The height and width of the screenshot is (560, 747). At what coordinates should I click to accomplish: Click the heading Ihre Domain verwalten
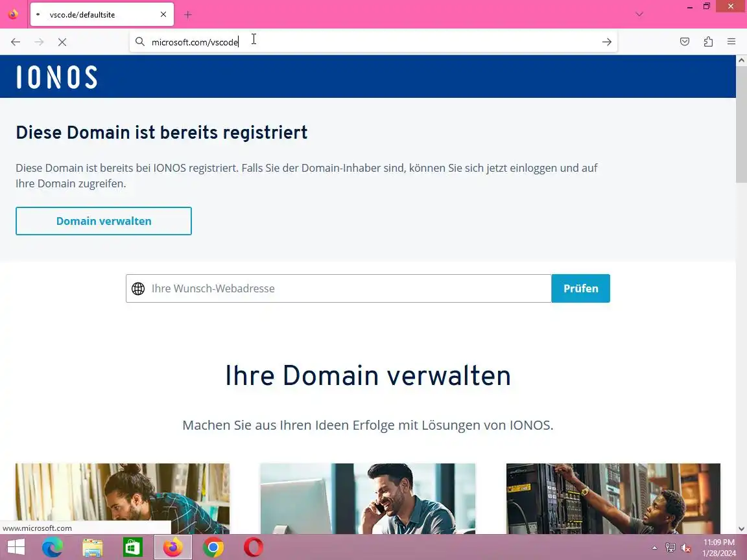(x=368, y=376)
